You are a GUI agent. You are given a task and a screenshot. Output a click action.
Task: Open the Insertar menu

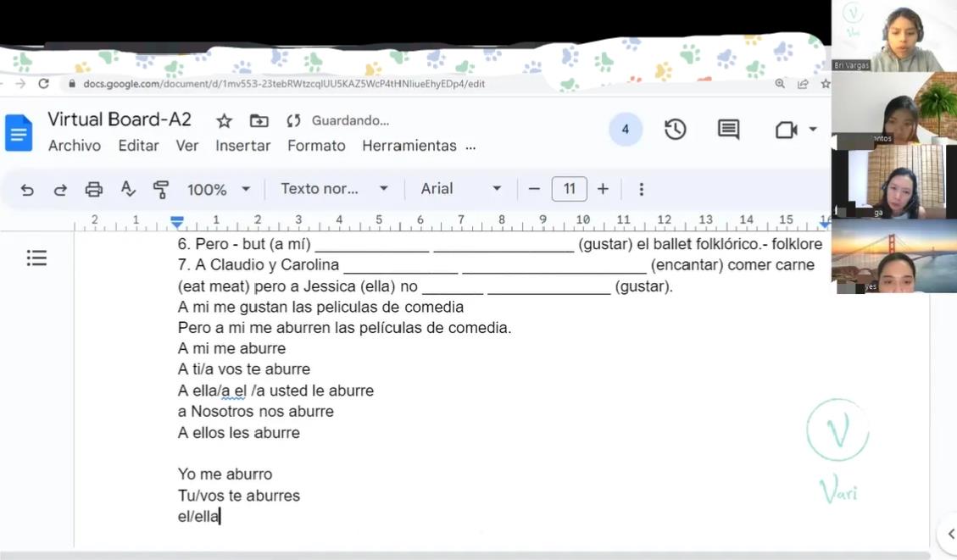coord(242,146)
